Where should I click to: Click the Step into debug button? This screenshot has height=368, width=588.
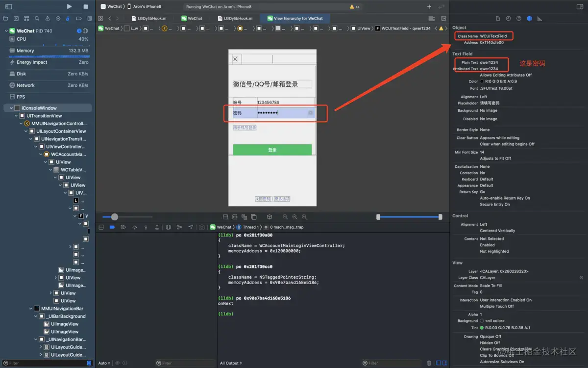pyautogui.click(x=146, y=227)
